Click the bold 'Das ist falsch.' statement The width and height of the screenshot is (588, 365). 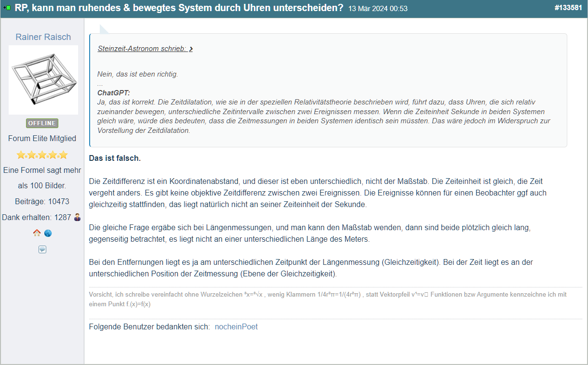pyautogui.click(x=115, y=158)
